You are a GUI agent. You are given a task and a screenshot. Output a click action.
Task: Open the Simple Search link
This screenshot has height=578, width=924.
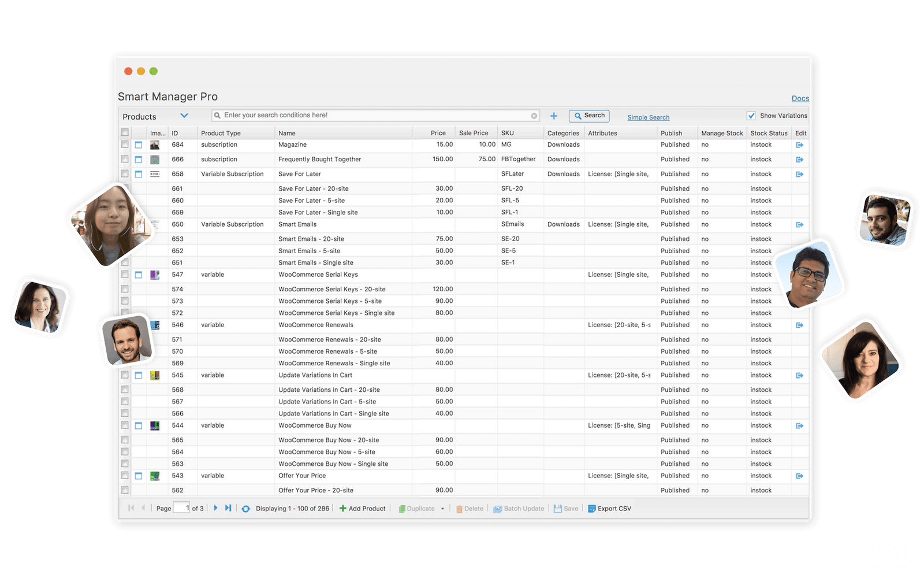[x=648, y=117]
